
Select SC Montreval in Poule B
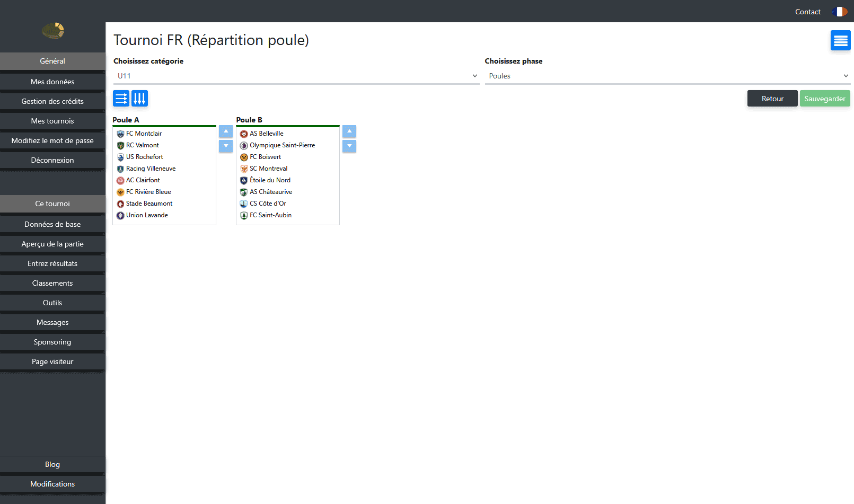[288, 169]
